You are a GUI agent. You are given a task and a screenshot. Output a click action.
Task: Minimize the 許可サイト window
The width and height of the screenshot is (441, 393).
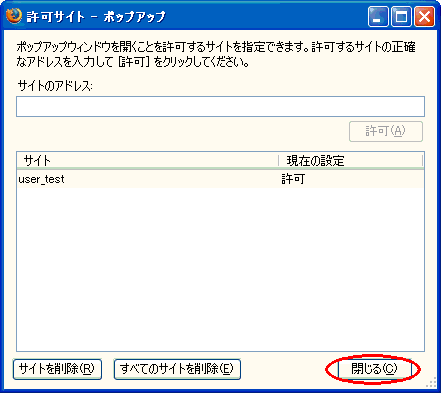pos(378,16)
